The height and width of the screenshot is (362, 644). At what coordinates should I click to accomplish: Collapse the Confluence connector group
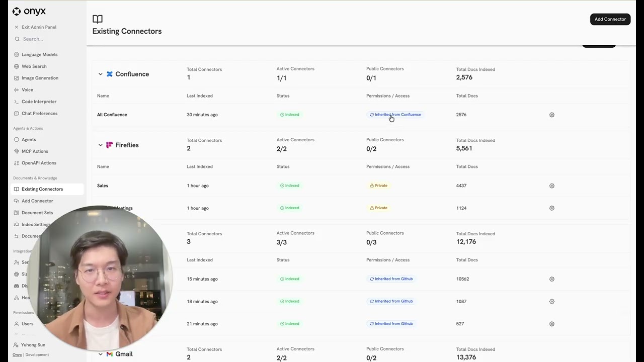click(100, 74)
